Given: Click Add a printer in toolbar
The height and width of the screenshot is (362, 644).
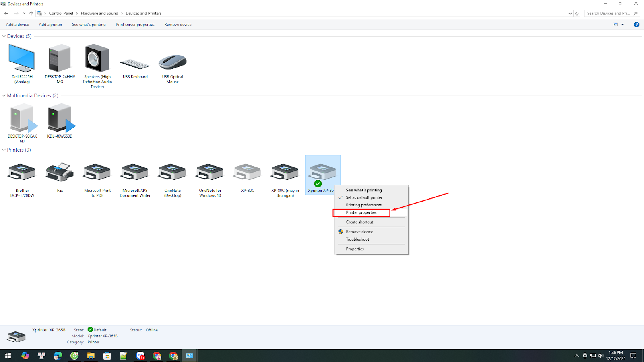Looking at the screenshot, I should click(x=50, y=25).
